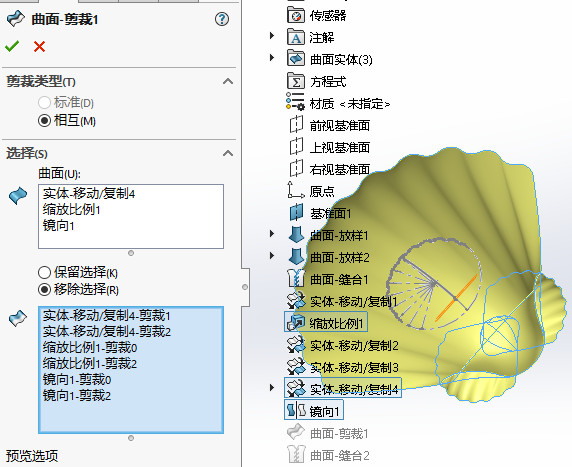The height and width of the screenshot is (467, 572).
Task: Click the 方程式 sigma icon
Action: pos(296,81)
